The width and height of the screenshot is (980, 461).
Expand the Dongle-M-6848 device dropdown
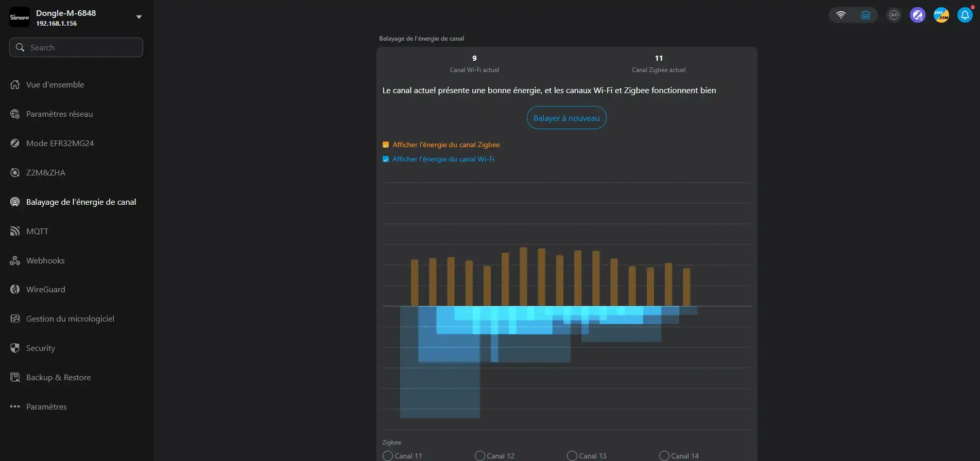pos(139,17)
